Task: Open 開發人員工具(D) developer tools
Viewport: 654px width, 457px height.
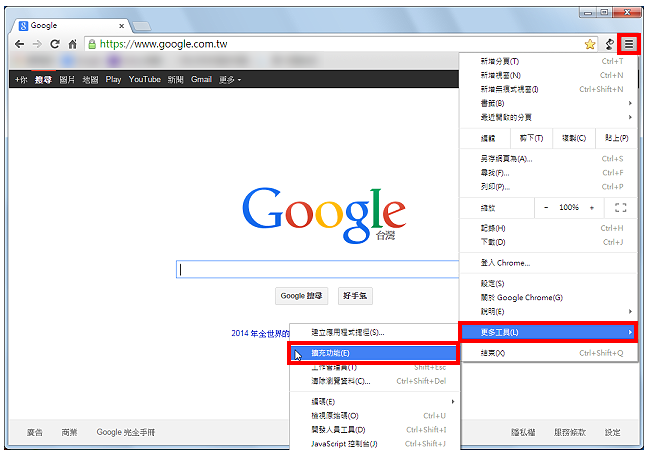Action: click(x=375, y=429)
